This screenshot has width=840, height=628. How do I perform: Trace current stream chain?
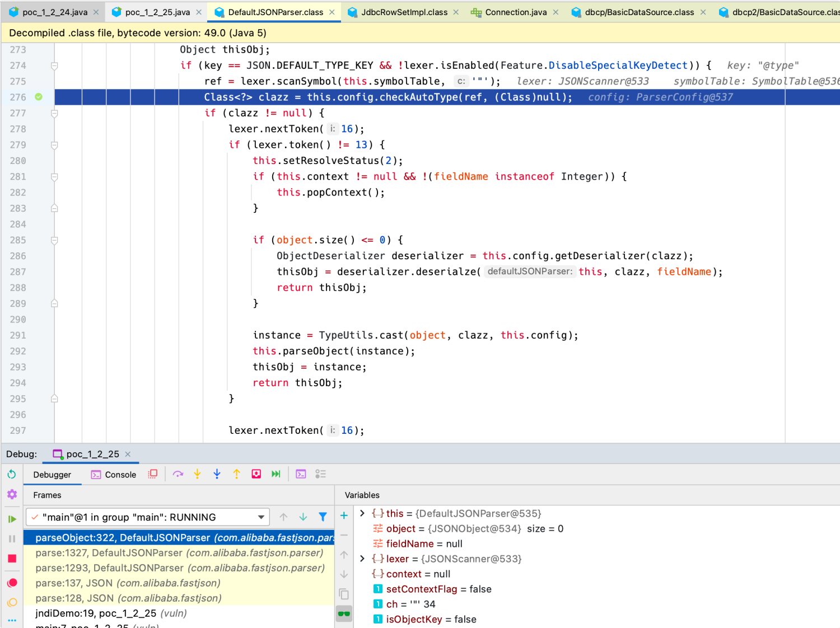click(x=320, y=474)
